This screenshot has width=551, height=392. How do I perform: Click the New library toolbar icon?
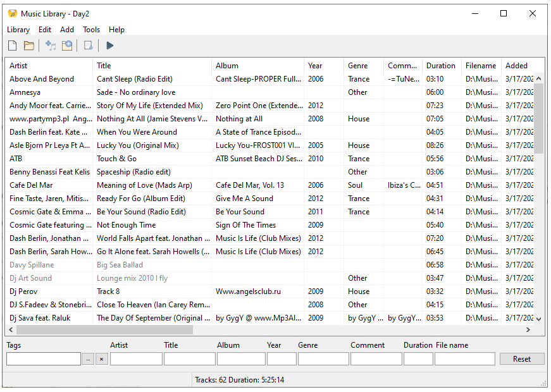[12, 46]
